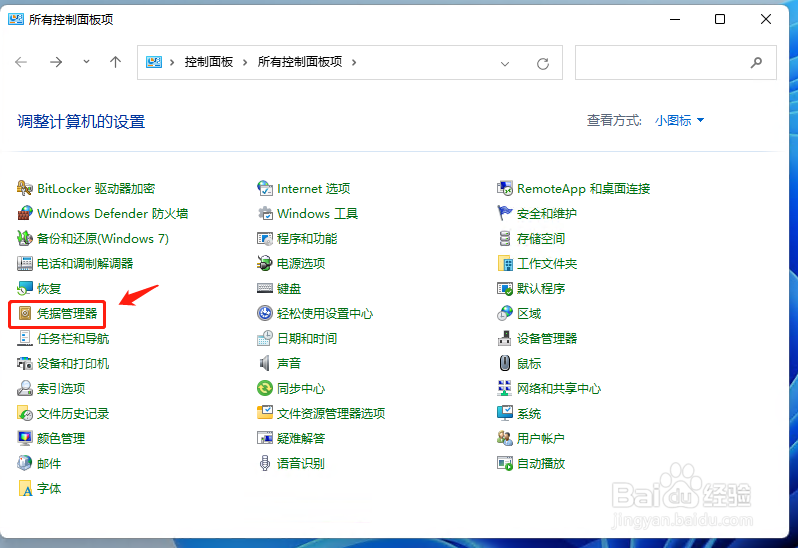Click the 鼠标 icon

pyautogui.click(x=505, y=363)
